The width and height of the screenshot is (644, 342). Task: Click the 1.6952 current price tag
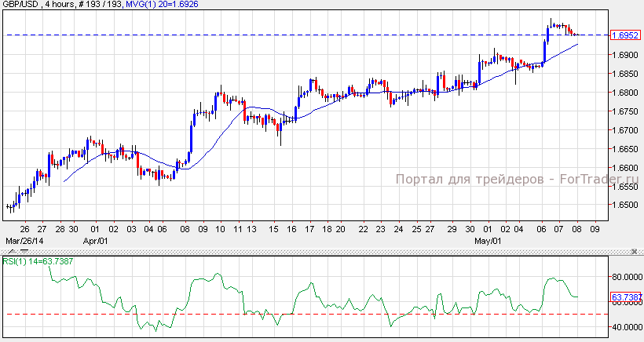tap(626, 35)
